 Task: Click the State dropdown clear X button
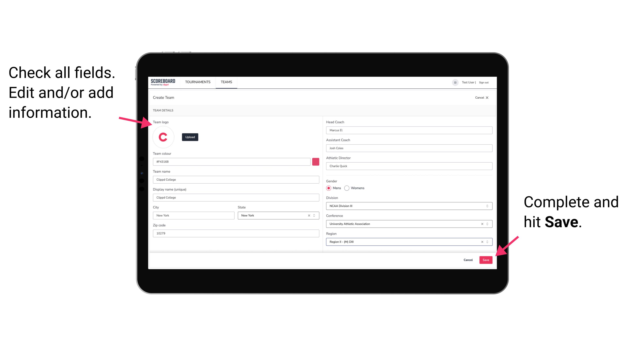[309, 215]
